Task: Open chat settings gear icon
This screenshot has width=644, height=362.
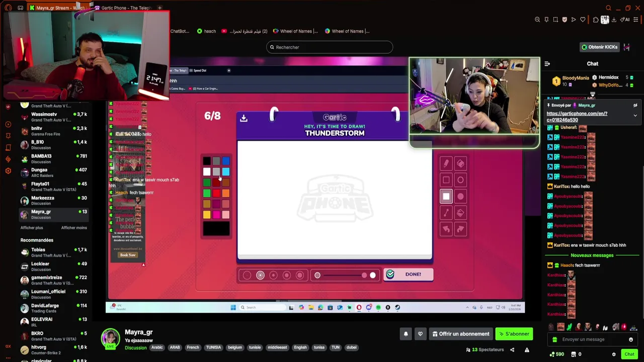Action: [x=613, y=354]
